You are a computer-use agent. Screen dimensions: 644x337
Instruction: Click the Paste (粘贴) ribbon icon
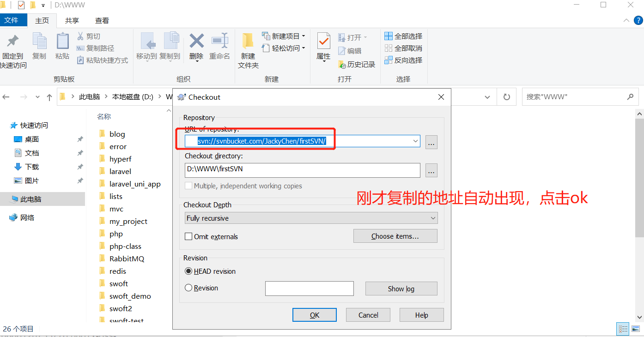coord(62,42)
